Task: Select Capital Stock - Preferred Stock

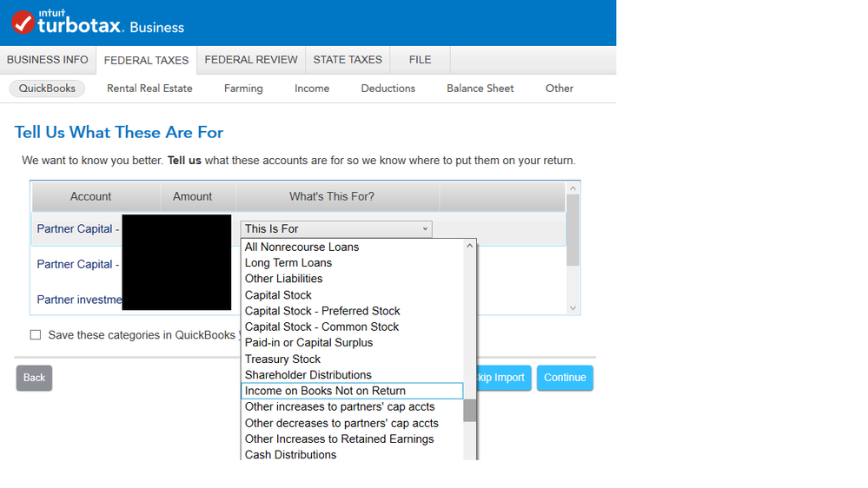Action: (x=352, y=311)
